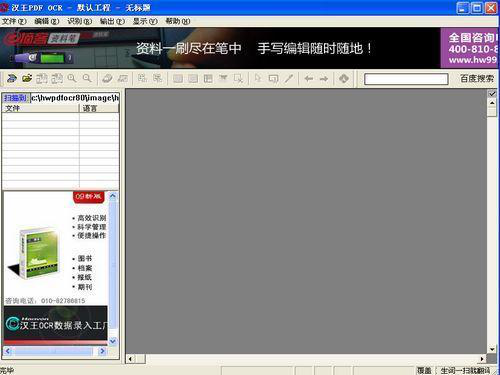The width and height of the screenshot is (500, 375).
Task: Click the search text box beside 百度搜索
Action: coord(406,79)
